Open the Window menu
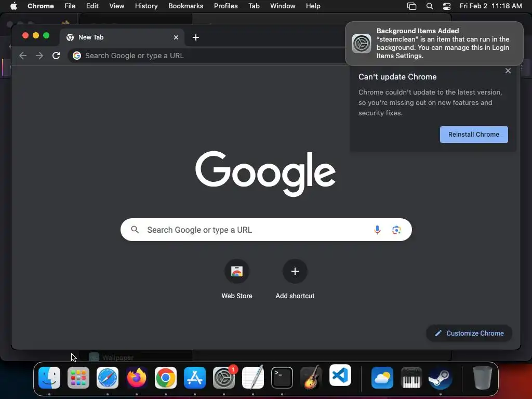 tap(283, 6)
